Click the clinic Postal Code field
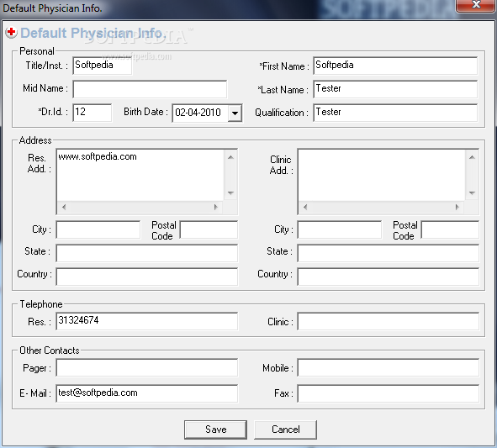This screenshot has width=497, height=448. click(450, 229)
